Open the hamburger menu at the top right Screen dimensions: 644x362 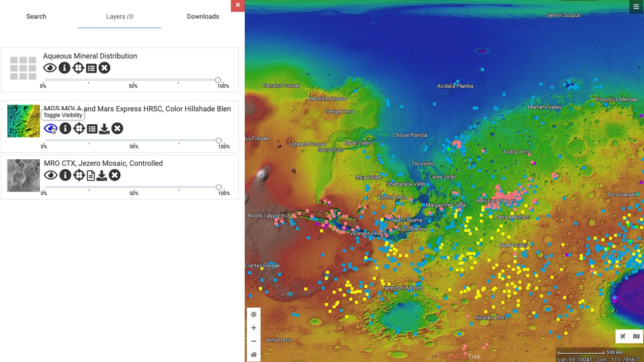[x=636, y=7]
